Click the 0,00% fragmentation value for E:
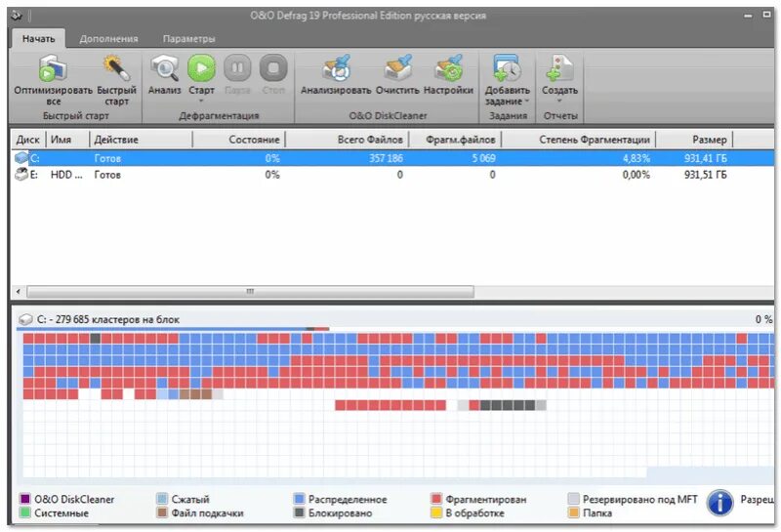The height and width of the screenshot is (532, 781). (x=637, y=175)
